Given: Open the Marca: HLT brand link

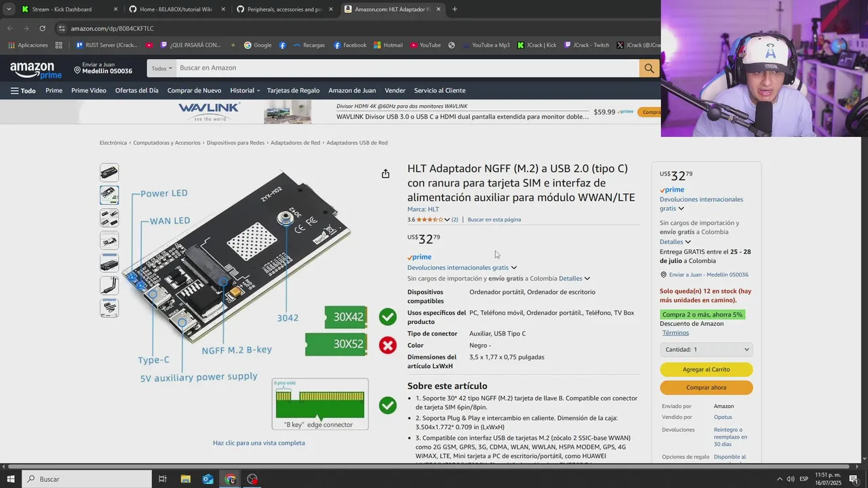Looking at the screenshot, I should tap(423, 209).
